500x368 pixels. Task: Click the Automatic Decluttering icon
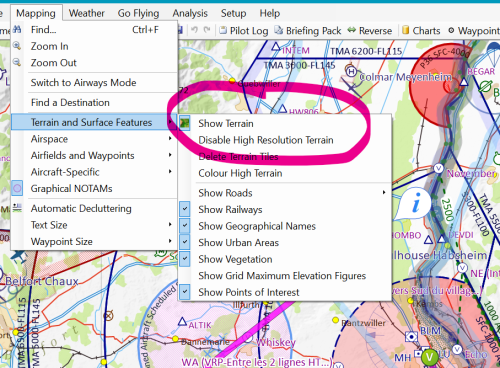[x=17, y=208]
